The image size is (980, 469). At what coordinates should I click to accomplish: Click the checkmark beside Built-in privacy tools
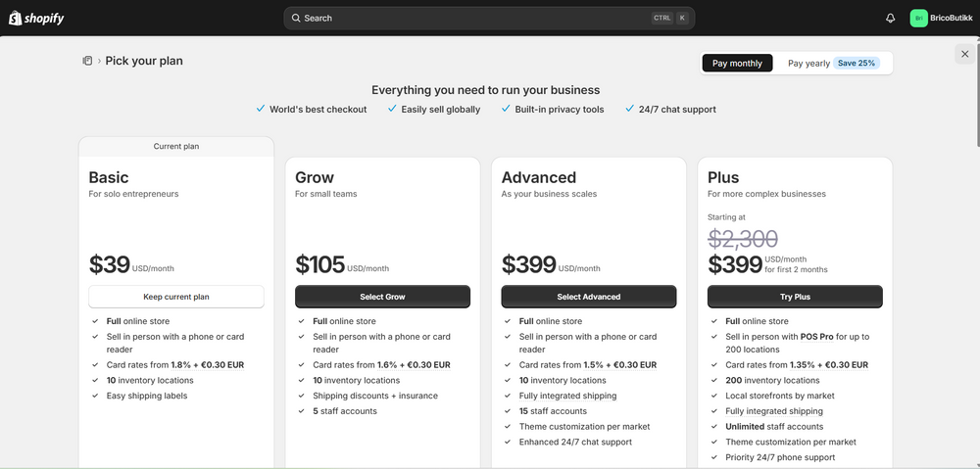(506, 109)
